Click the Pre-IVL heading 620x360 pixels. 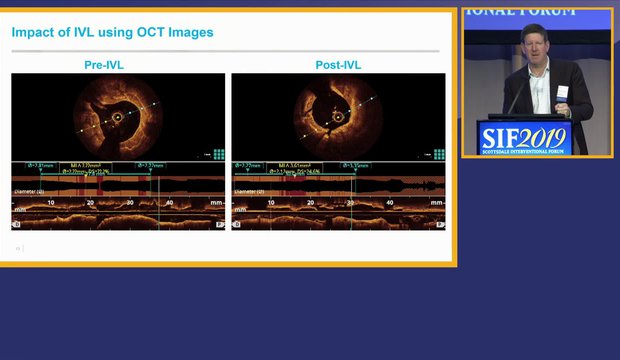coord(104,65)
